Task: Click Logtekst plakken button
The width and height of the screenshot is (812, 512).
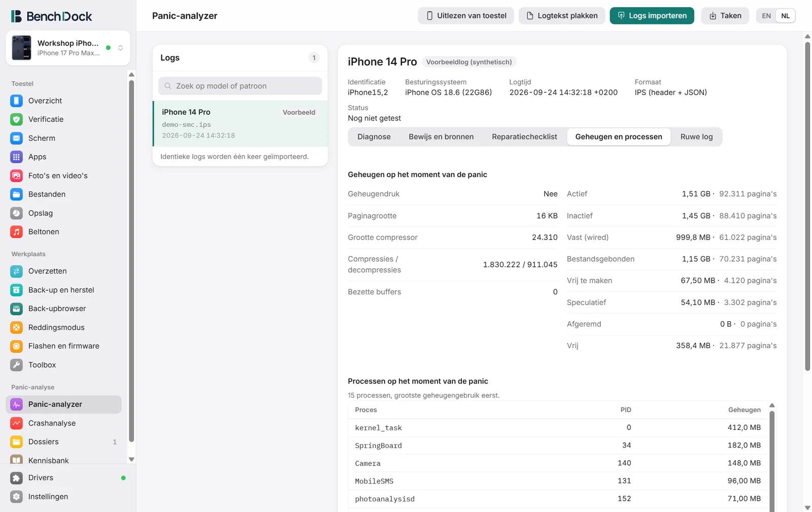Action: coord(562,16)
